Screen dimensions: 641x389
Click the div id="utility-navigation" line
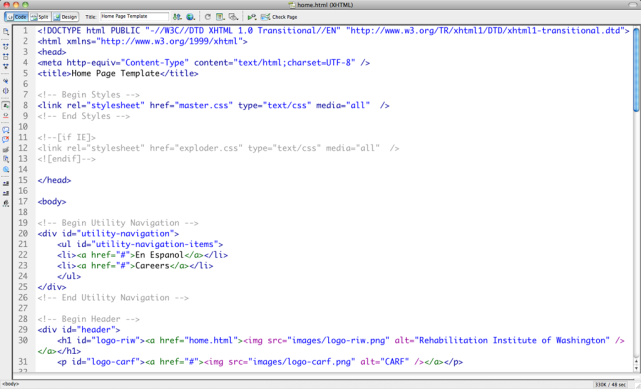point(108,233)
